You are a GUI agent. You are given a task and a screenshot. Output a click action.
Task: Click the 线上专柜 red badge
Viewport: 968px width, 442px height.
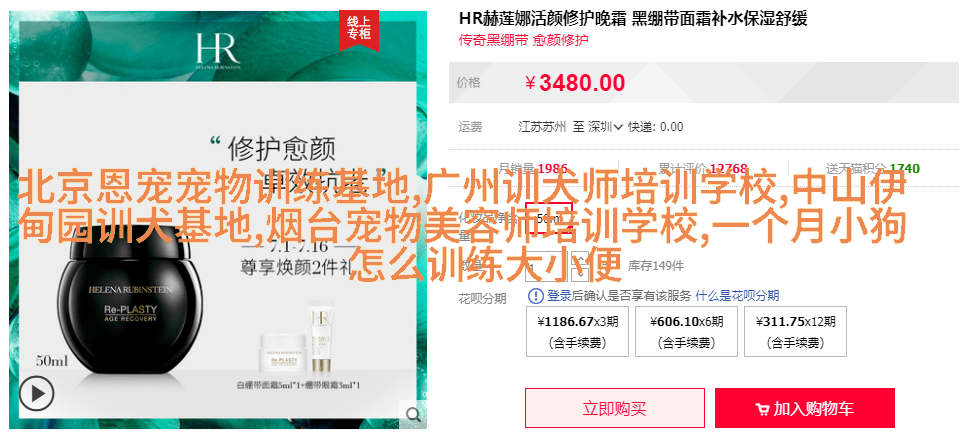358,28
